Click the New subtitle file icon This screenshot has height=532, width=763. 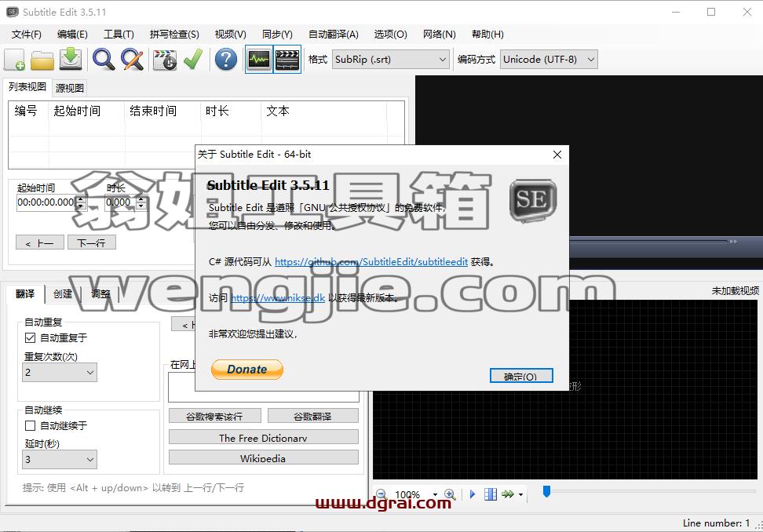[15, 60]
